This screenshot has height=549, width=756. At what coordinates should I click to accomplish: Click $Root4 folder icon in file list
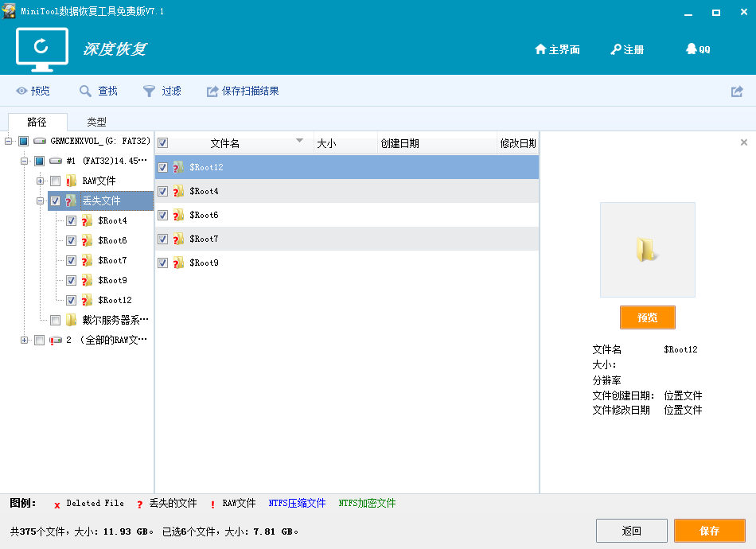[178, 191]
